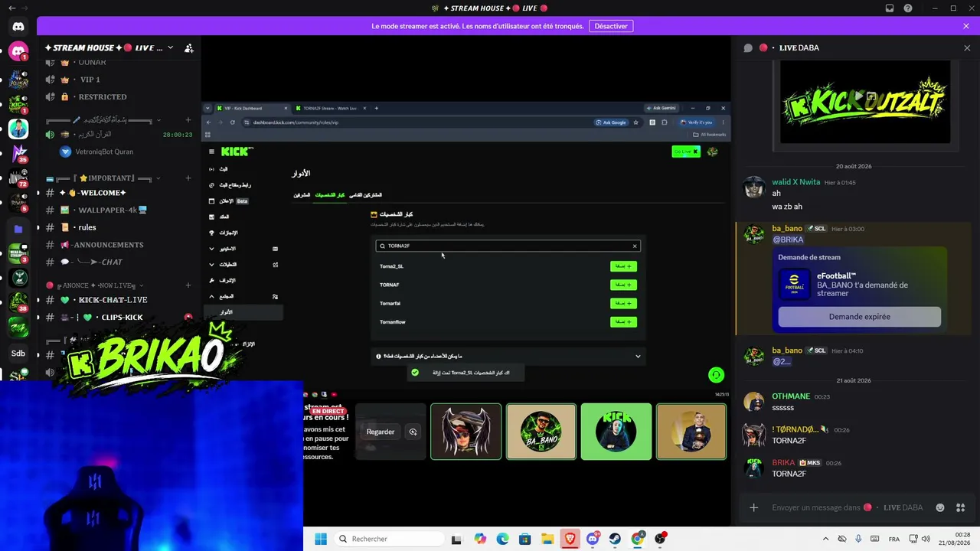Open Discord help icon in title bar
Image resolution: width=980 pixels, height=551 pixels.
(908, 8)
